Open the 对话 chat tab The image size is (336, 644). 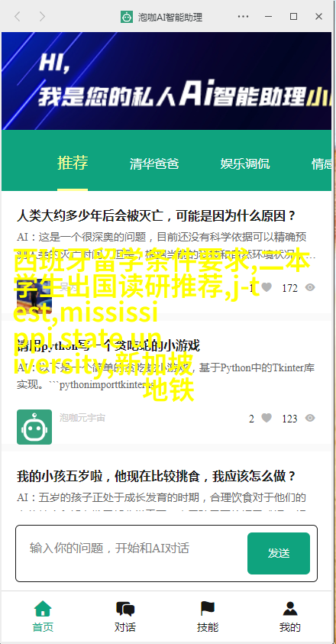[125, 616]
